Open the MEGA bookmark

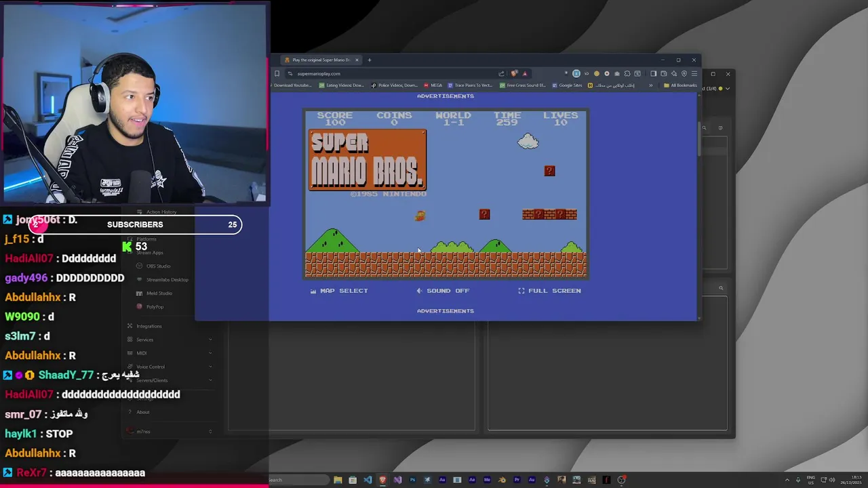click(x=433, y=85)
